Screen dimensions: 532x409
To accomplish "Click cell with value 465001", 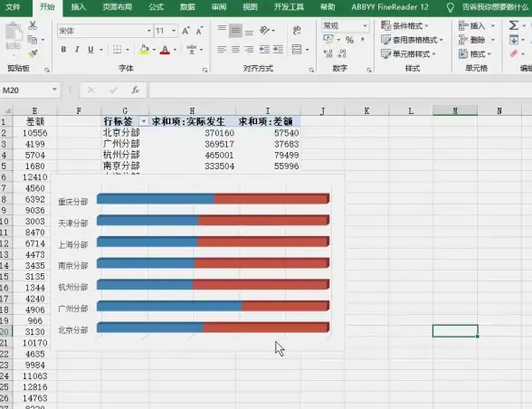I will coord(193,156).
